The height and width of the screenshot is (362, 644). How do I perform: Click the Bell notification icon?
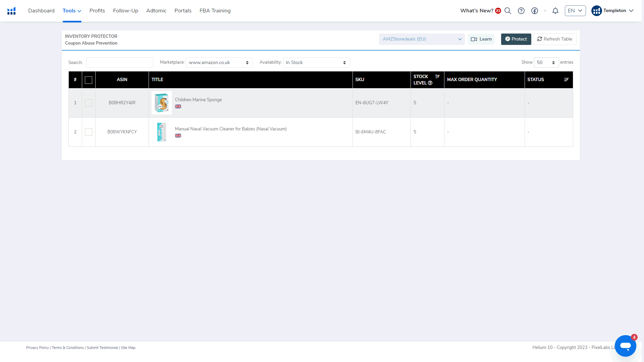556,11
